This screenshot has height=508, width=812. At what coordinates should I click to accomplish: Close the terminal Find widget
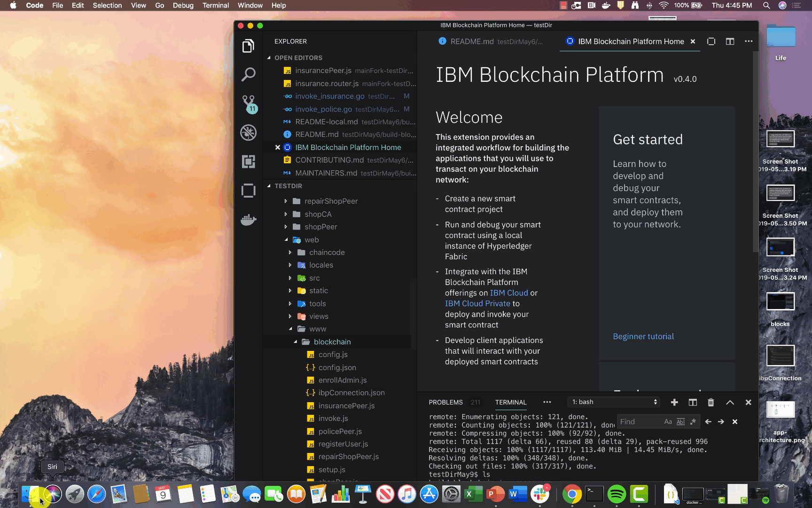[x=735, y=421]
